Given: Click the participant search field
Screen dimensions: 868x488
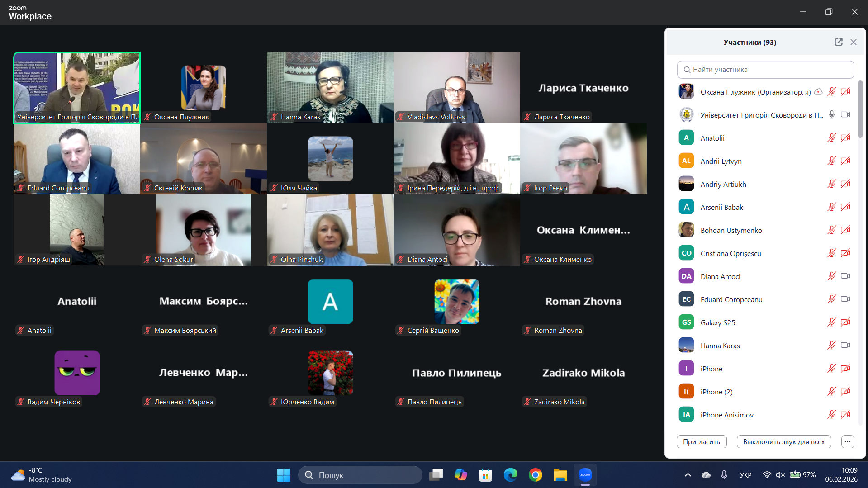Looking at the screenshot, I should 765,70.
